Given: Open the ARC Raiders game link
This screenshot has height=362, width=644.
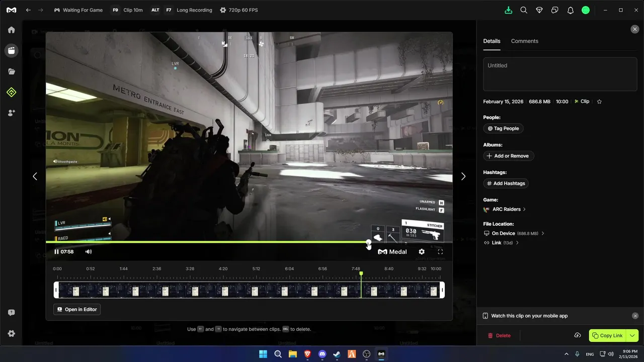Looking at the screenshot, I should tap(505, 209).
